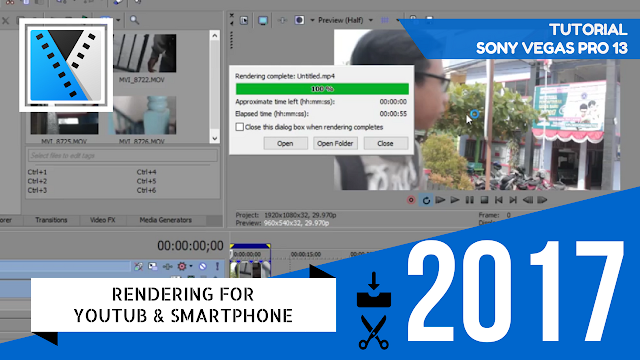The width and height of the screenshot is (640, 360).
Task: Switch to the Media Generators tab
Action: pos(165,220)
